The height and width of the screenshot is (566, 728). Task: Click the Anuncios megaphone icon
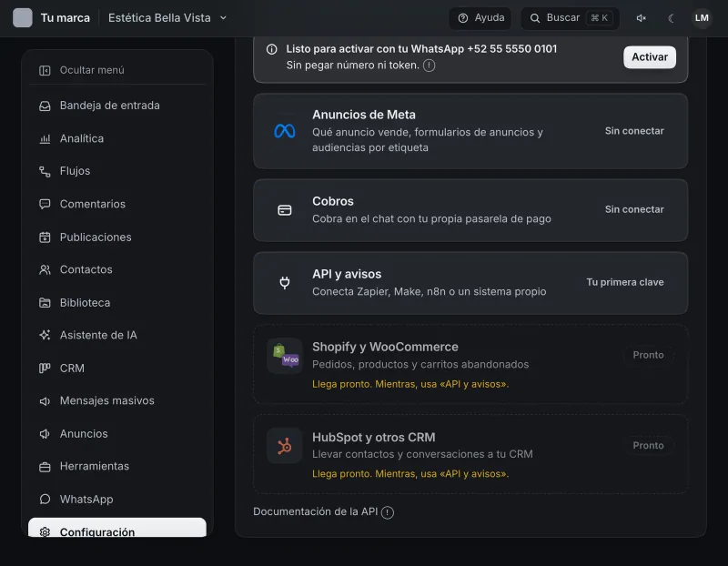pos(45,434)
